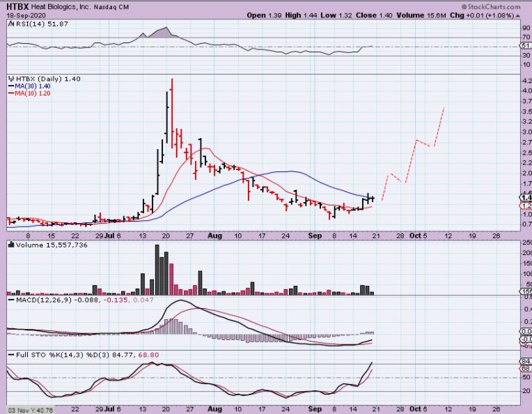This screenshot has height=414, width=532.
Task: Click the 51 value tag on RSI axis
Action: [x=526, y=46]
